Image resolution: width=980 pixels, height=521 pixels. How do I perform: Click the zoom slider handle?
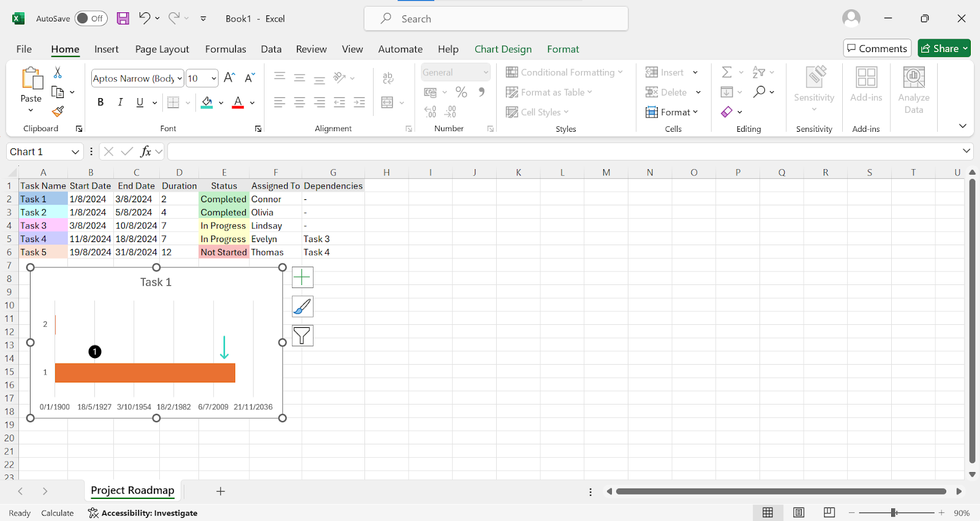coord(894,512)
